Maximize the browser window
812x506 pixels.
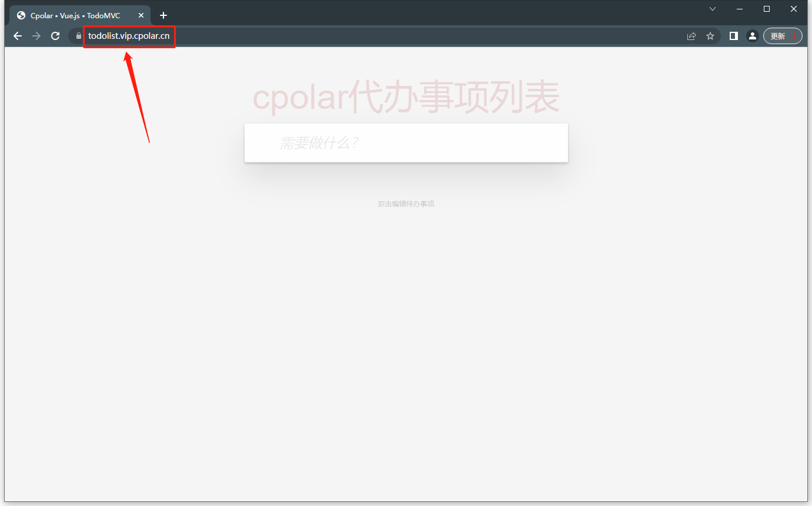pyautogui.click(x=766, y=9)
